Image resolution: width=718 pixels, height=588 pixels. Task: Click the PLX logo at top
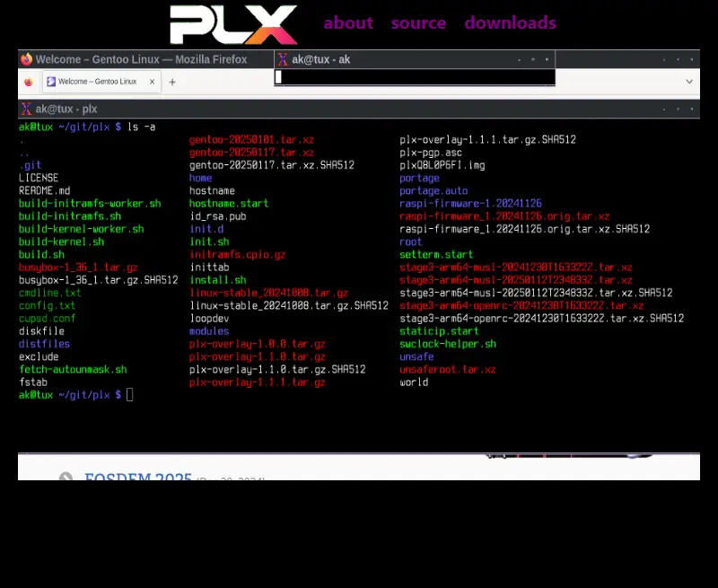click(233, 25)
